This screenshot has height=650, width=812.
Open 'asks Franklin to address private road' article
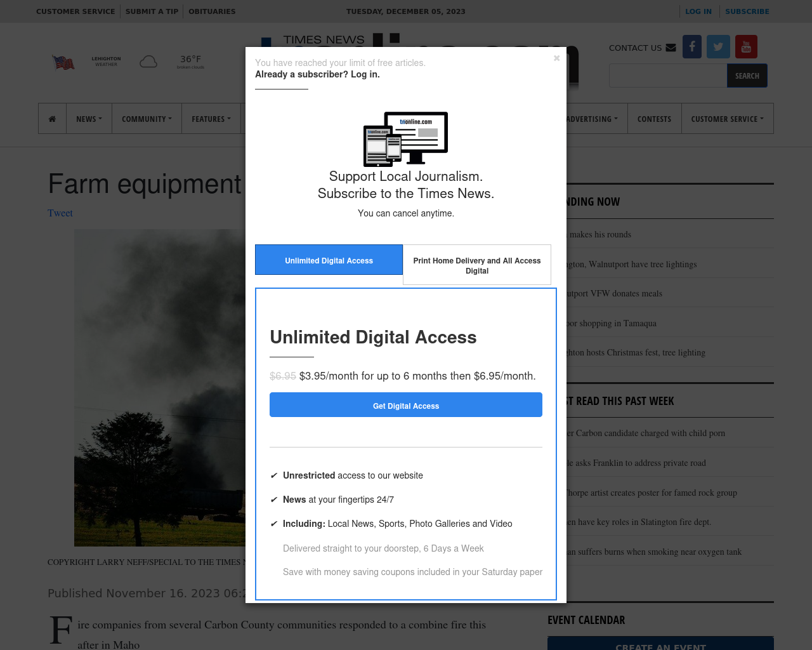pos(635,463)
